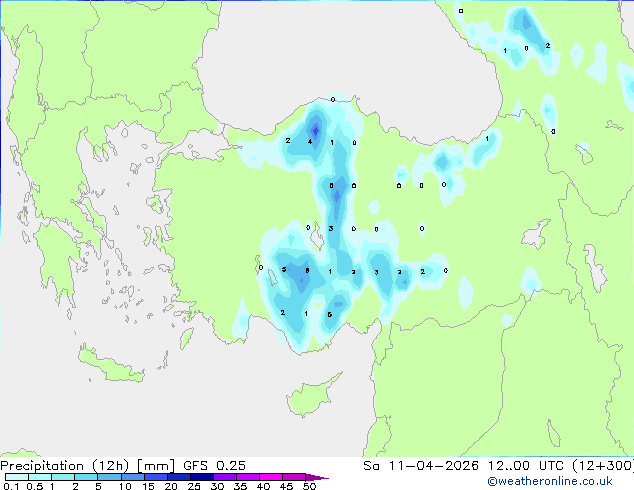Image resolution: width=634 pixels, height=490 pixels.
Task: Click the '50' legend scale label
Action: [309, 486]
